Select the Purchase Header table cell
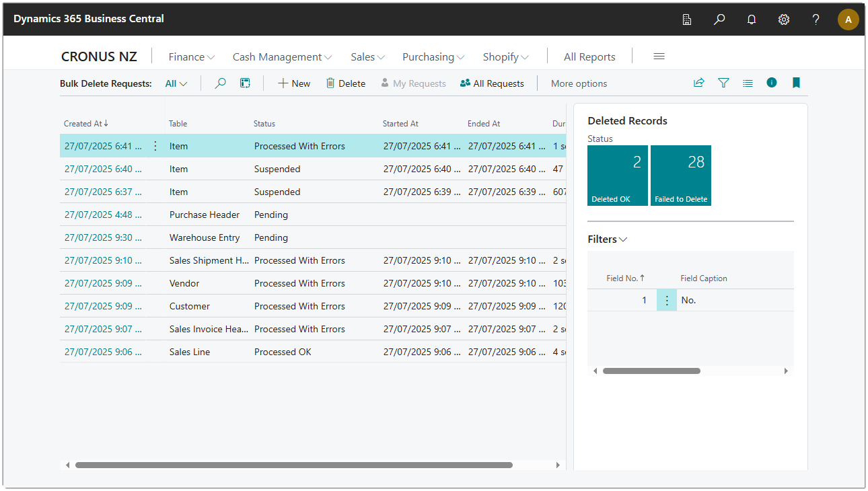 tap(205, 215)
